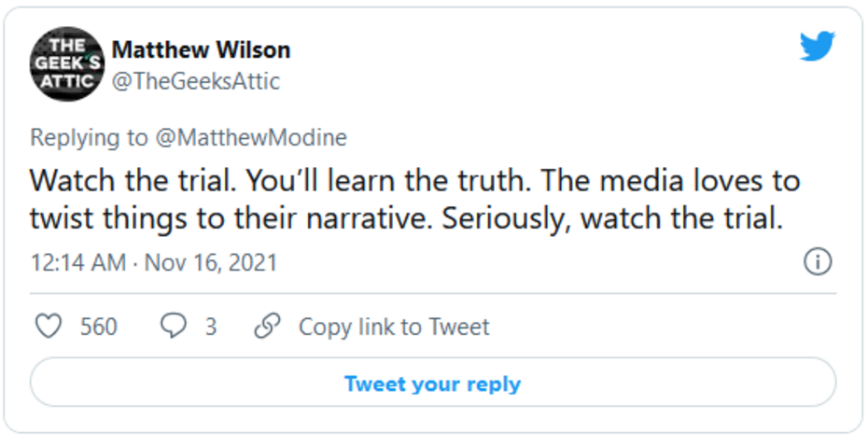This screenshot has height=446, width=868.
Task: Open The Geek's Attic profile avatar
Action: pos(65,63)
